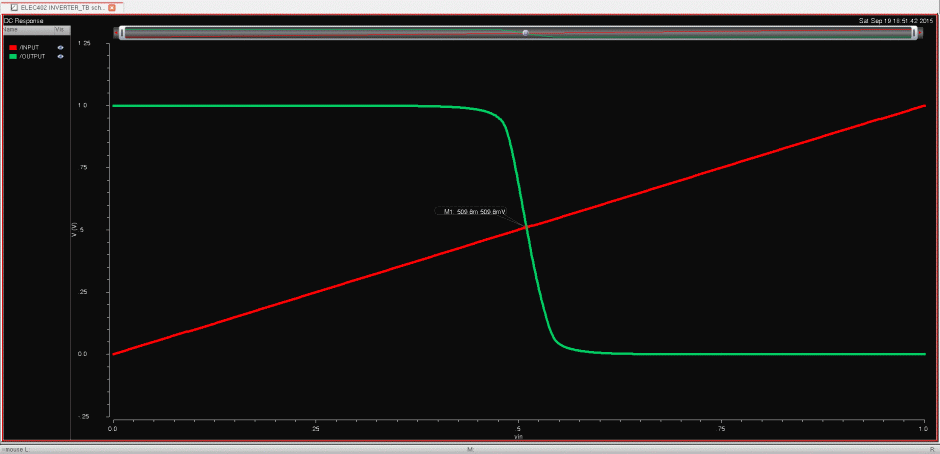Screen dimensions: 940x454
Task: Click the DC Response plot title
Action: (x=23, y=20)
